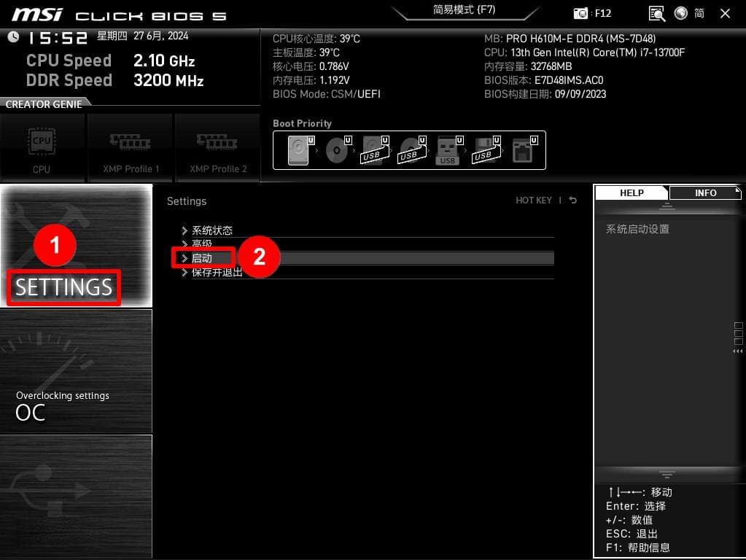Open the M-Flash USB panel
Image resolution: width=746 pixels, height=560 pixels.
[76, 497]
